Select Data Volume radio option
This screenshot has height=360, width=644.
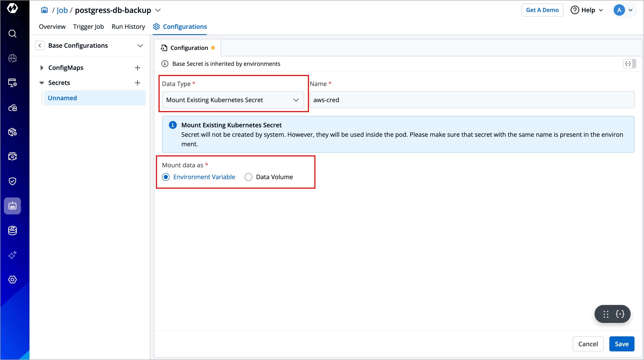pos(249,177)
